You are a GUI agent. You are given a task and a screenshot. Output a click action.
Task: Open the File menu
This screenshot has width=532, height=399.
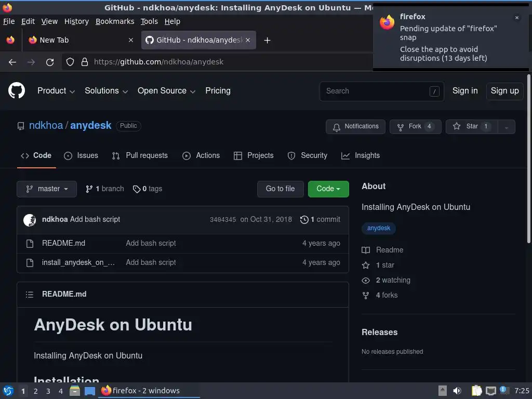point(9,21)
